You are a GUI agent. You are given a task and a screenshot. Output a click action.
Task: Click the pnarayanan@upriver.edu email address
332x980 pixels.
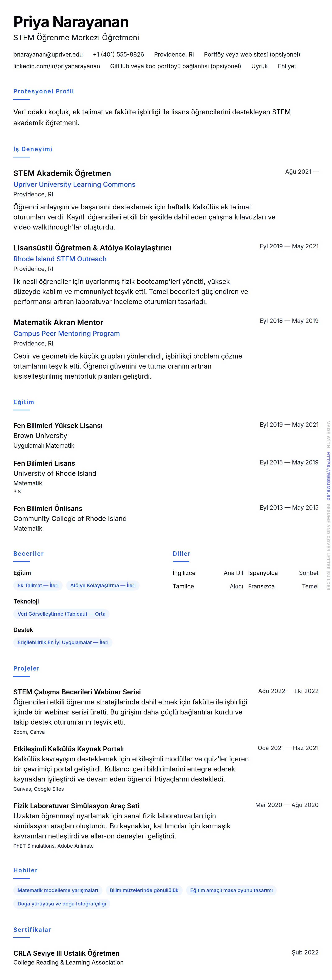point(48,54)
